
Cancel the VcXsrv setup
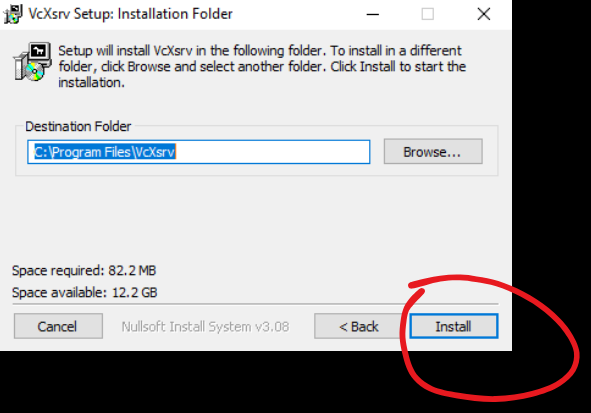click(x=58, y=326)
